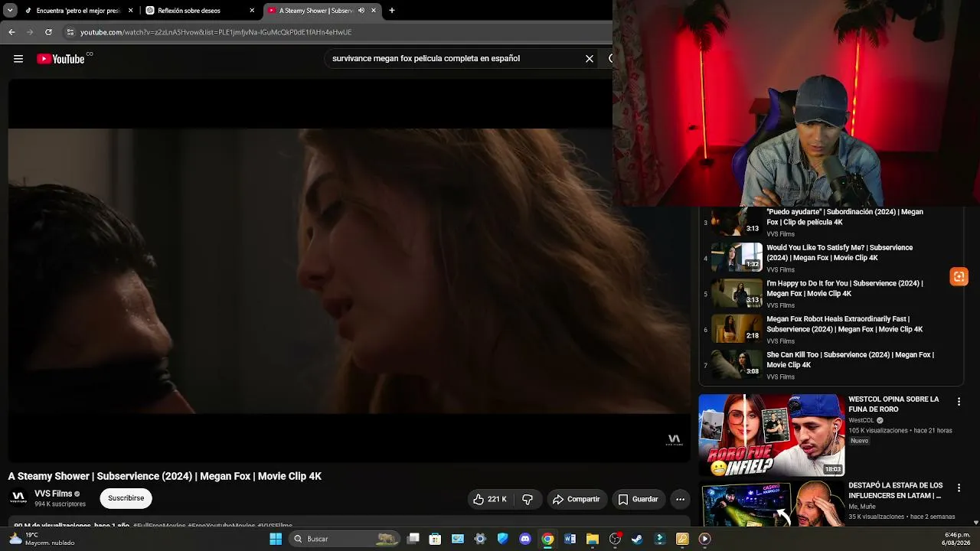Open the Windows Start menu
The width and height of the screenshot is (980, 551).
point(276,539)
